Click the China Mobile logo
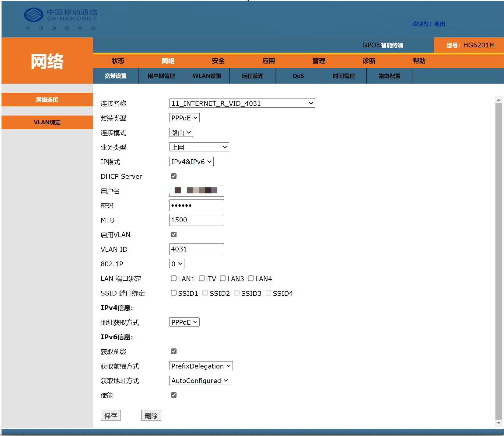Viewport: 504px width, 436px height. 61,18
